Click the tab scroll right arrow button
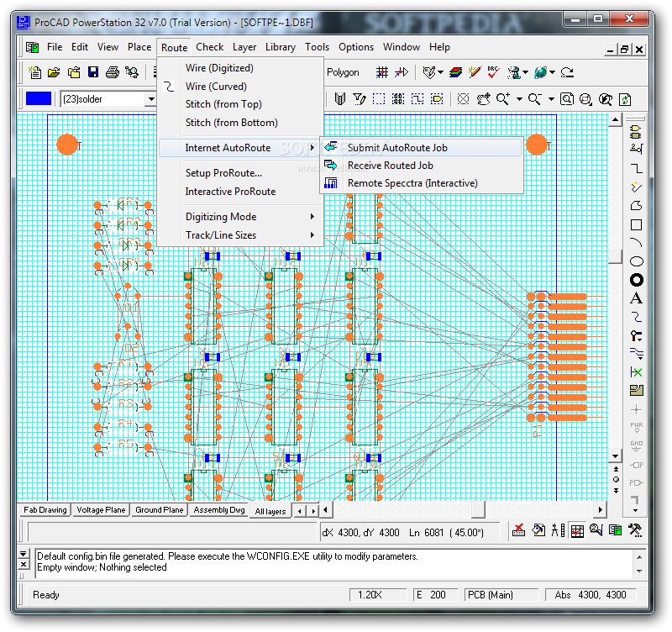The height and width of the screenshot is (632, 672). pos(313,511)
